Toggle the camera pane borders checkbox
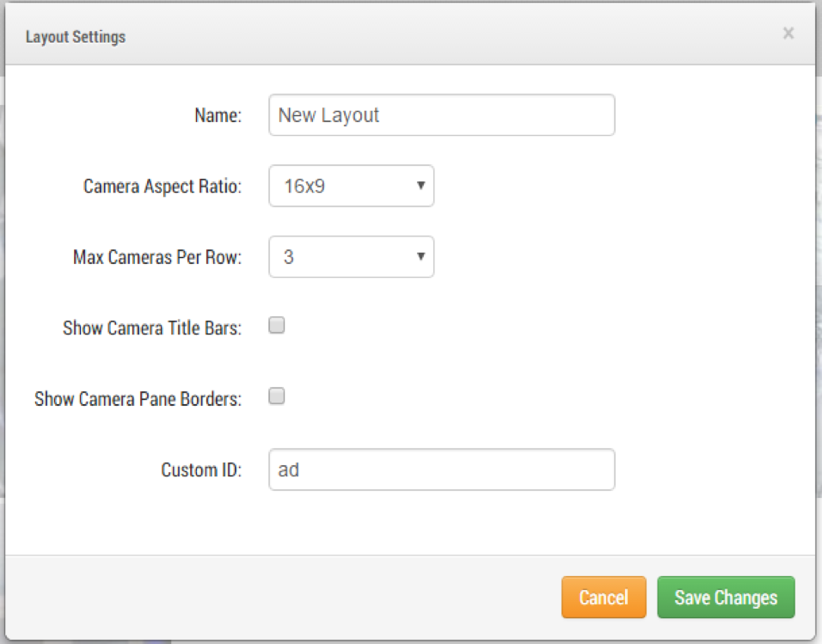Viewport: 822px width, 644px height. coord(276,396)
